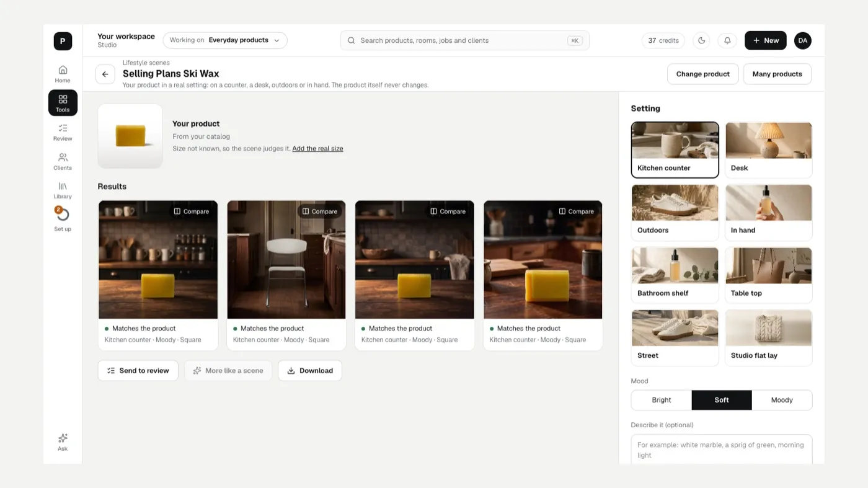Compare the first kitchen counter result

(192, 211)
